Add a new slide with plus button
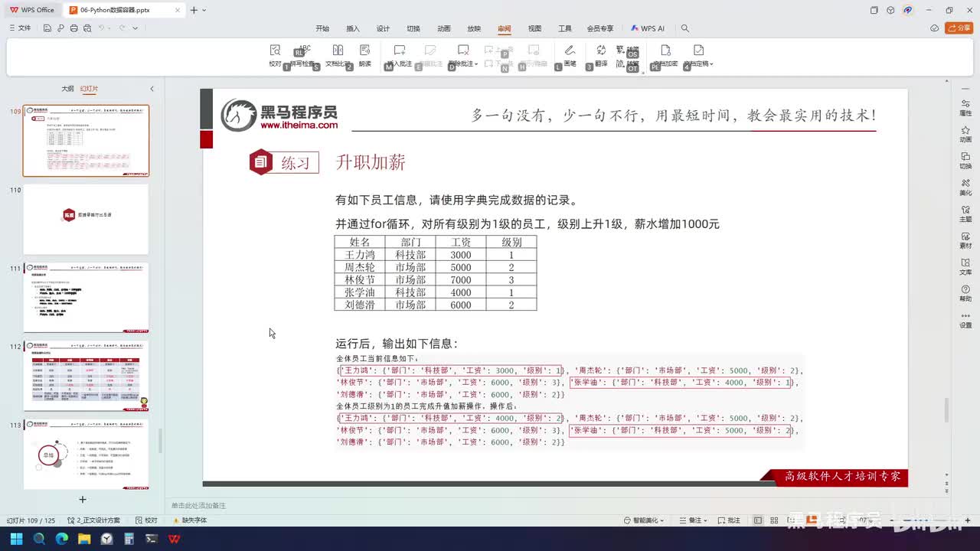The width and height of the screenshot is (980, 551). (x=83, y=500)
